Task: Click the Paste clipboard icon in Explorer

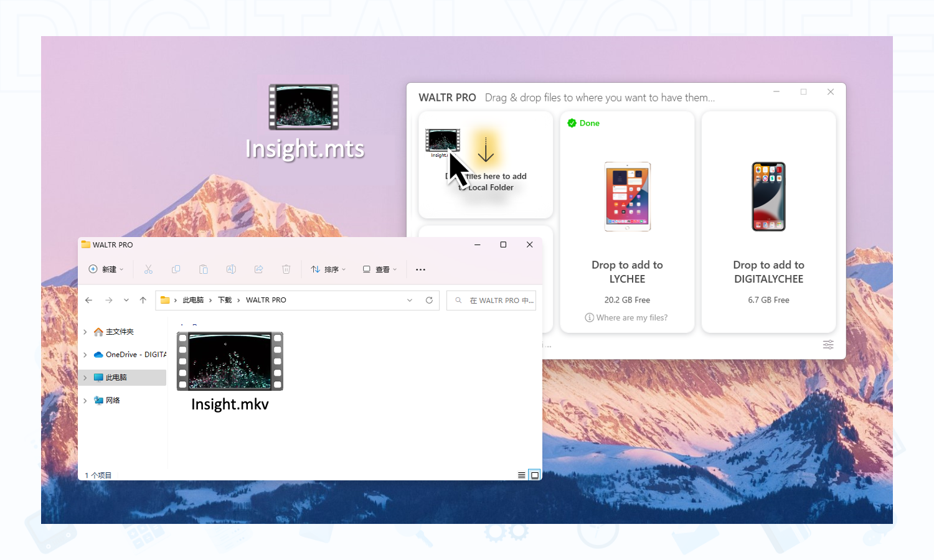Action: [x=203, y=269]
